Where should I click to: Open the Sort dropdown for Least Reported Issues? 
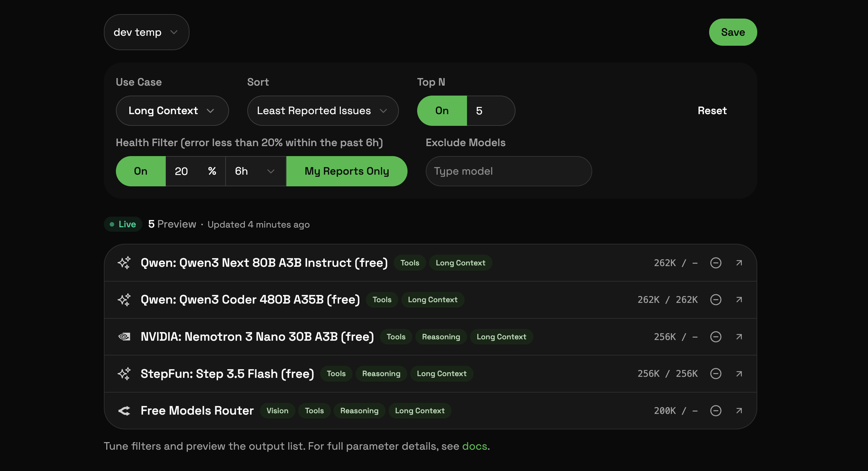click(323, 111)
